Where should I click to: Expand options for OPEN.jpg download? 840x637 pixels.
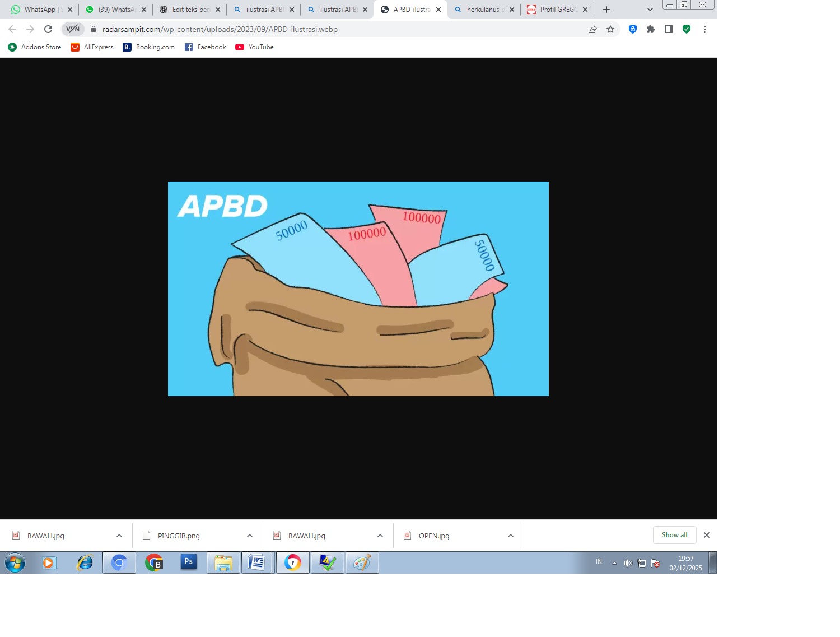pyautogui.click(x=511, y=536)
